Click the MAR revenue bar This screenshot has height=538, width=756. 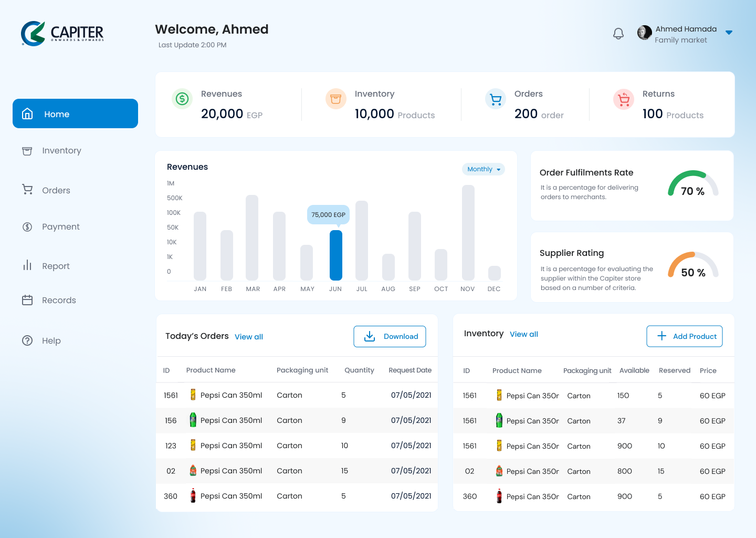[x=252, y=237]
